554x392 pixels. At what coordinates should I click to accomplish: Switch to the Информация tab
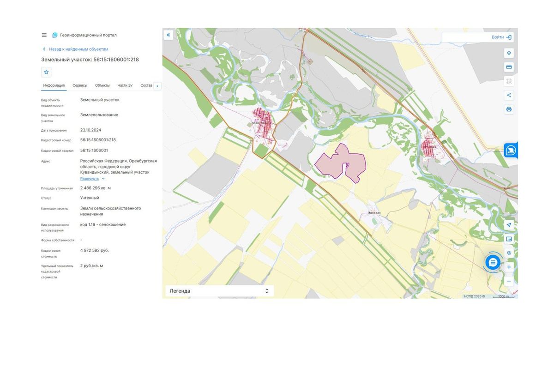[x=54, y=85]
